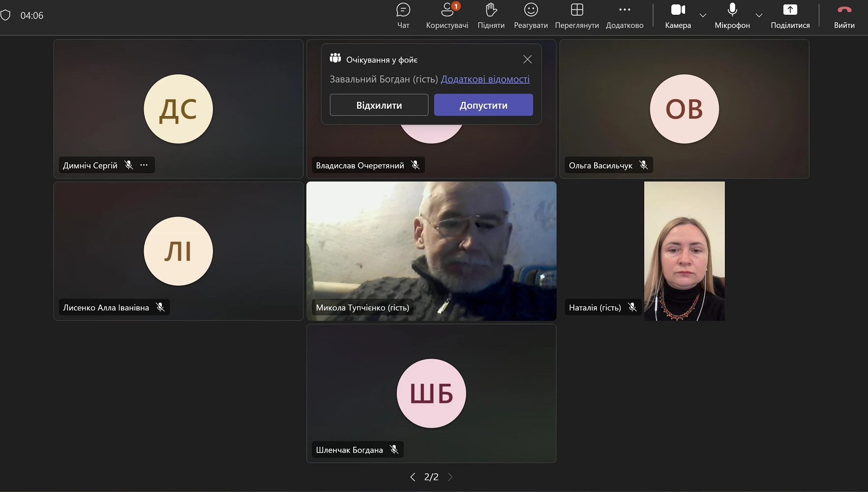
Task: Leave the meeting with Вийти
Action: point(844,16)
